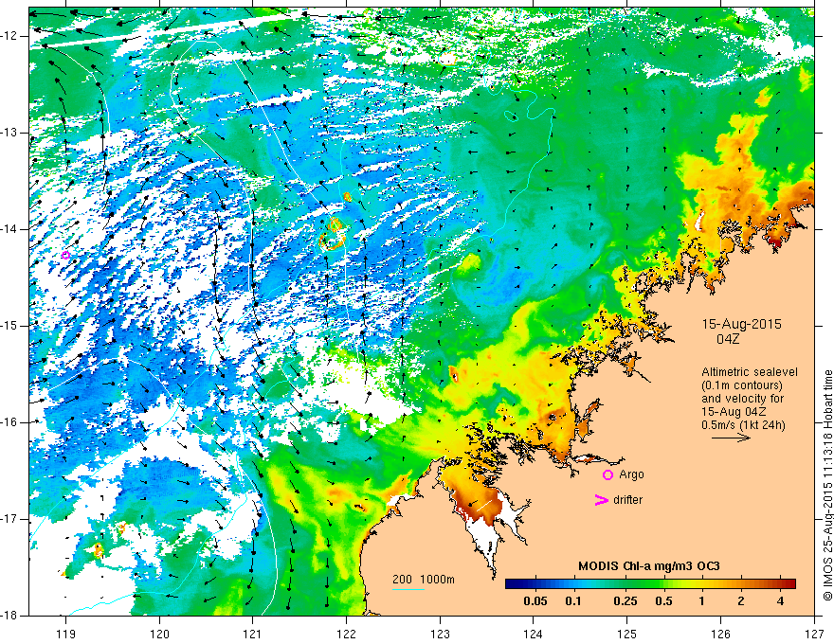Click longitude axis label '122'
The width and height of the screenshot is (834, 644).
coord(346,634)
